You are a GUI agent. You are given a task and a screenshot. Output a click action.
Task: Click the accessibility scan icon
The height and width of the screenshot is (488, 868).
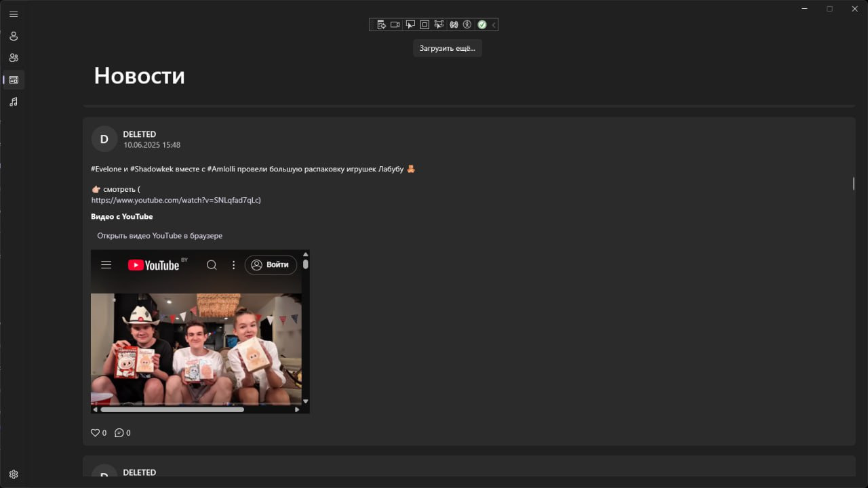coord(467,24)
